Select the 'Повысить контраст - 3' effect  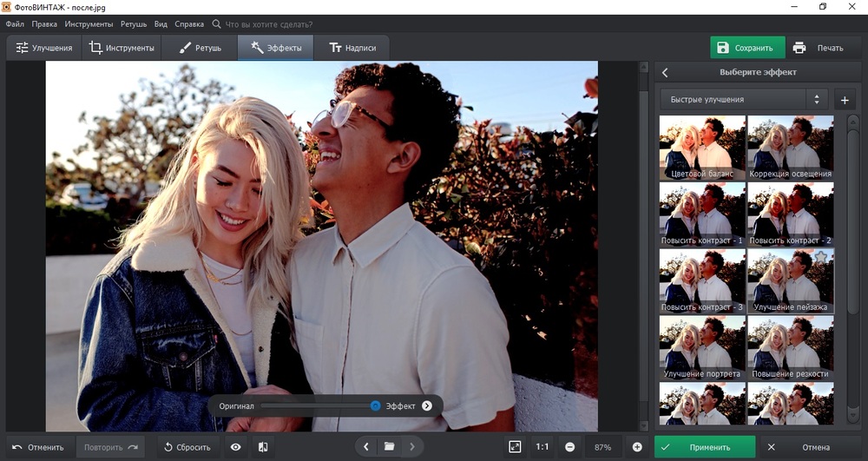point(702,281)
